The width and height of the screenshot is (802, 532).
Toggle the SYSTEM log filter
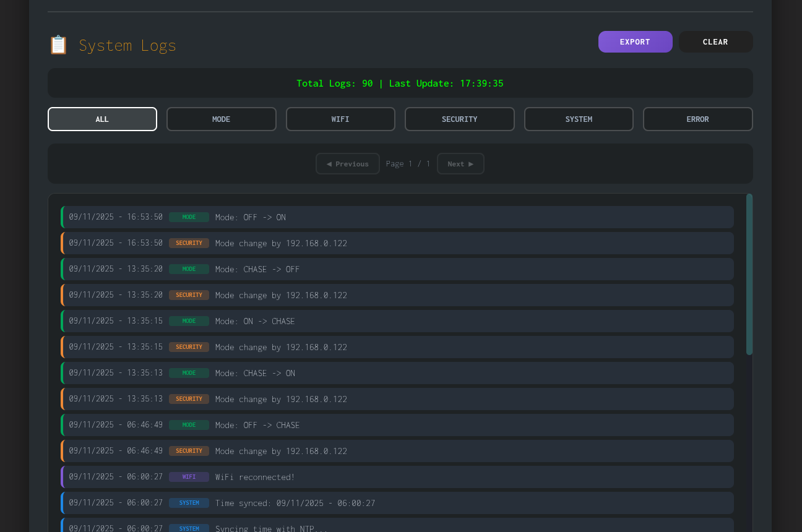pos(579,119)
